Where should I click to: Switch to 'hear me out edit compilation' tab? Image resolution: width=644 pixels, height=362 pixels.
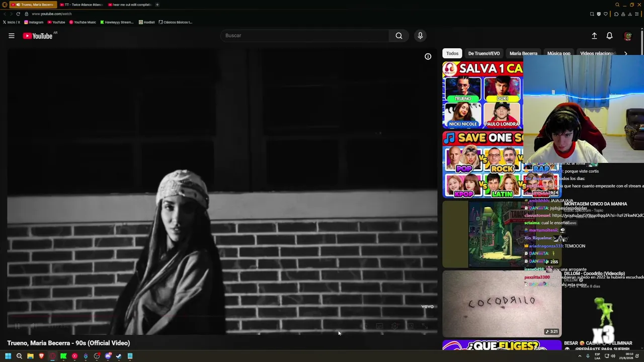130,5
